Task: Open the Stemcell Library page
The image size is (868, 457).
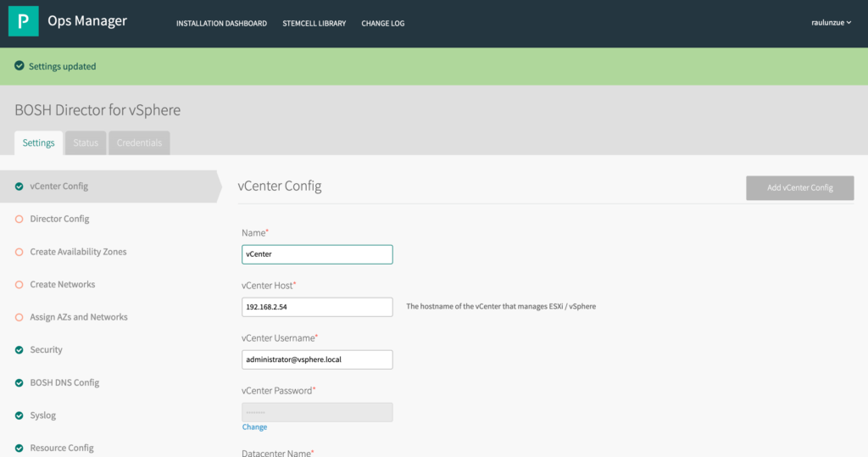Action: pyautogui.click(x=314, y=23)
